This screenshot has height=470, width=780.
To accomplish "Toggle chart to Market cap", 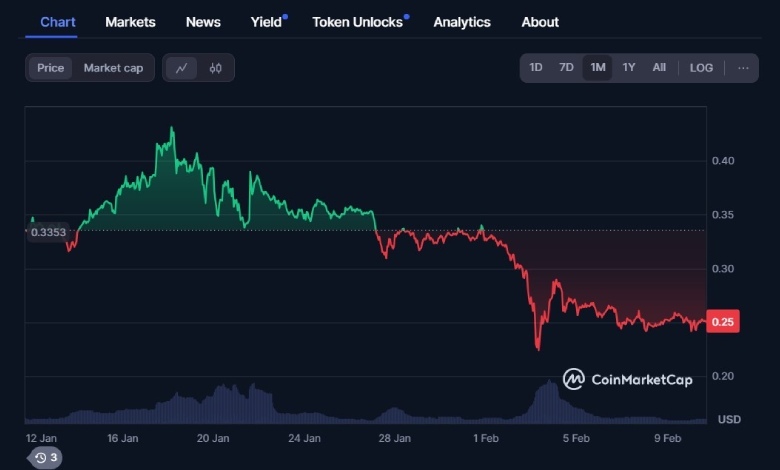I will click(x=113, y=68).
